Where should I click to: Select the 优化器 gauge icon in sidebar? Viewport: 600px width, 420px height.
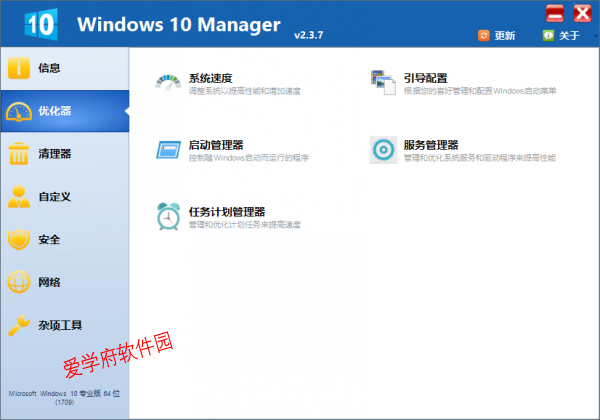18,111
